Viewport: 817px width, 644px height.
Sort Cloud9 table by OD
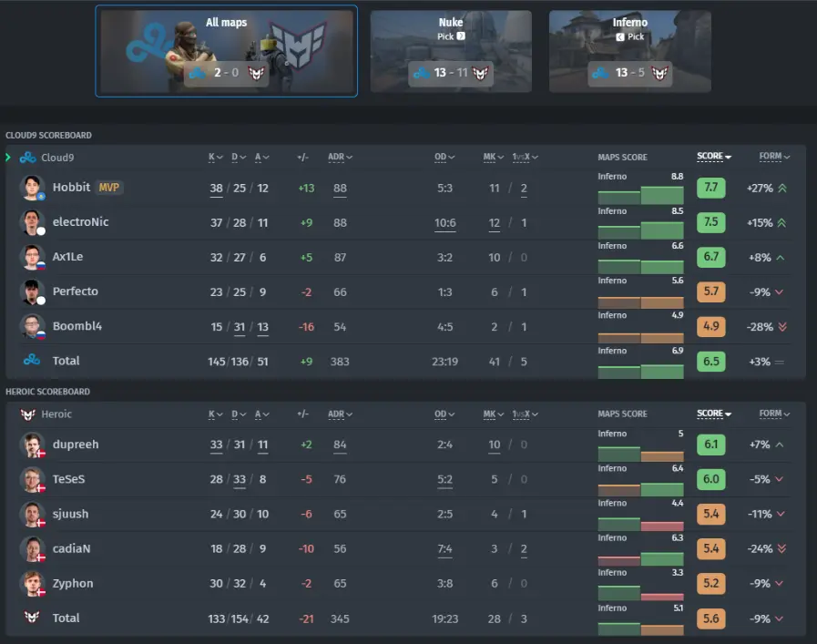[444, 157]
